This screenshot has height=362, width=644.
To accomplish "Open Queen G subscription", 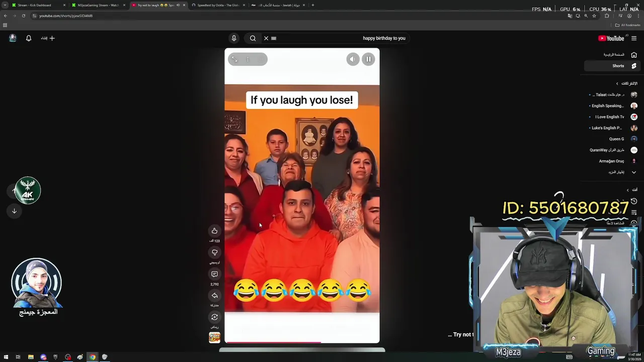I will (x=612, y=139).
